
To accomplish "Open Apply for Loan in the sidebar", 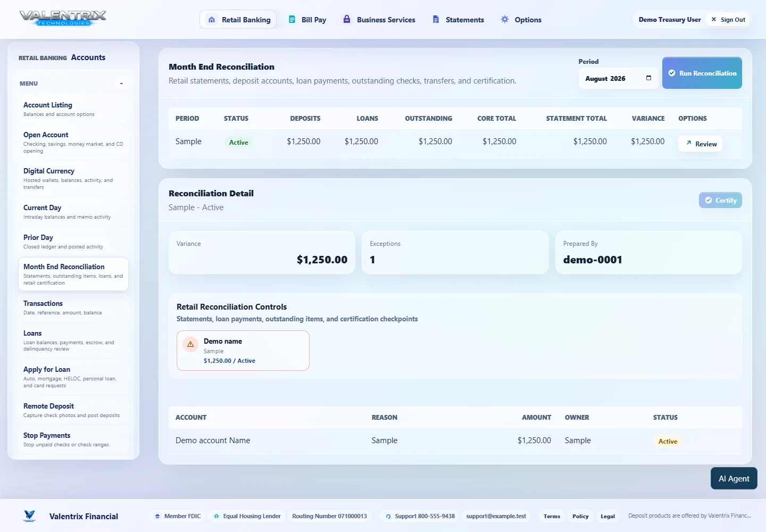I will coord(73,377).
